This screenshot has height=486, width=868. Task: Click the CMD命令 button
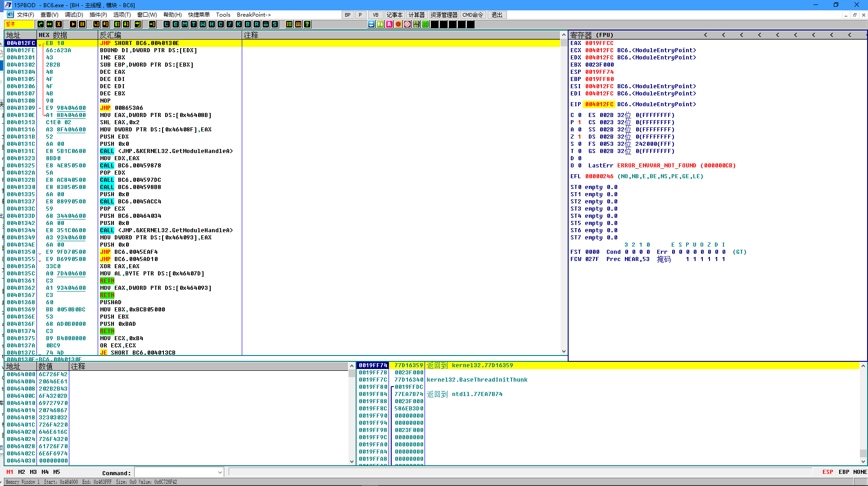(x=473, y=15)
